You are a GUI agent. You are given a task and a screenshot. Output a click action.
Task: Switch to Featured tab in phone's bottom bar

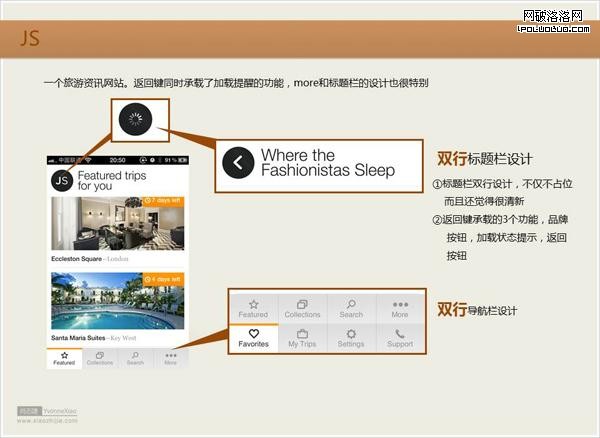(64, 358)
